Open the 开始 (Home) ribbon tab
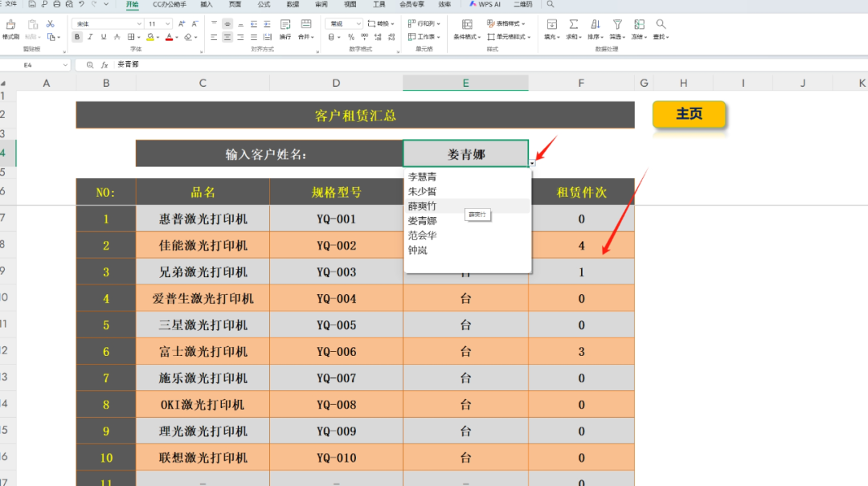Viewport: 868px width, 486px height. (132, 5)
